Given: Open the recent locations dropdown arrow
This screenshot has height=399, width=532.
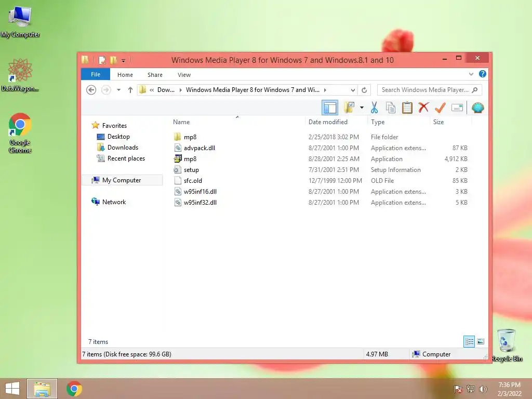Looking at the screenshot, I should (119, 90).
